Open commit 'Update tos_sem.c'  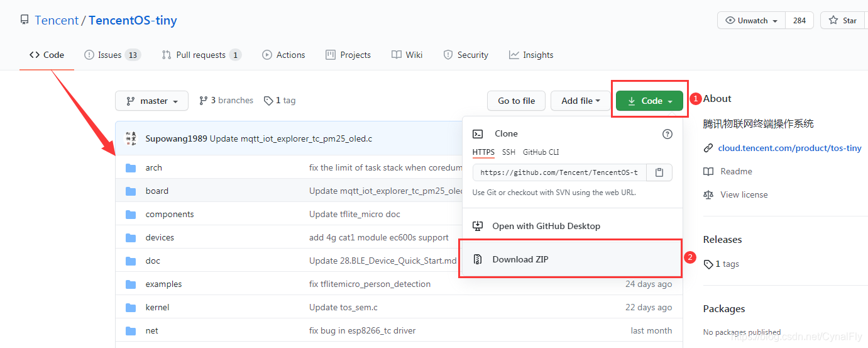click(343, 307)
